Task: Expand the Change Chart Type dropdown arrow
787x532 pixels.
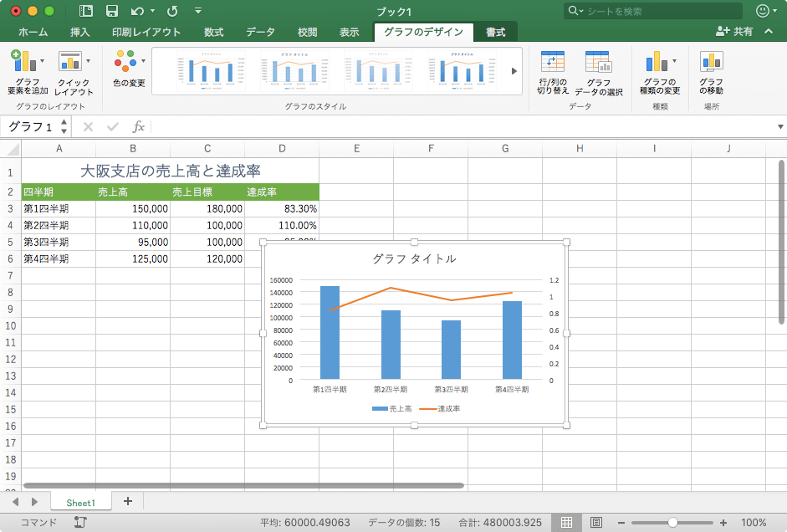Action: (x=675, y=61)
